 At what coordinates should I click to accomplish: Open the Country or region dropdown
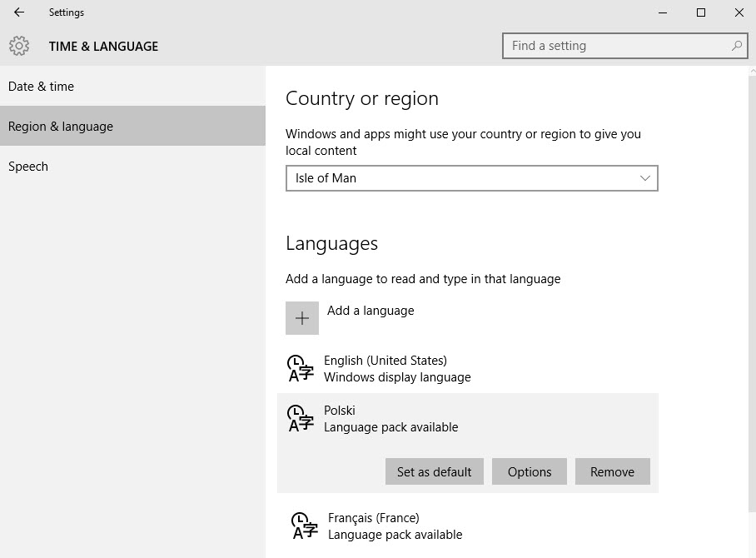pyautogui.click(x=471, y=178)
